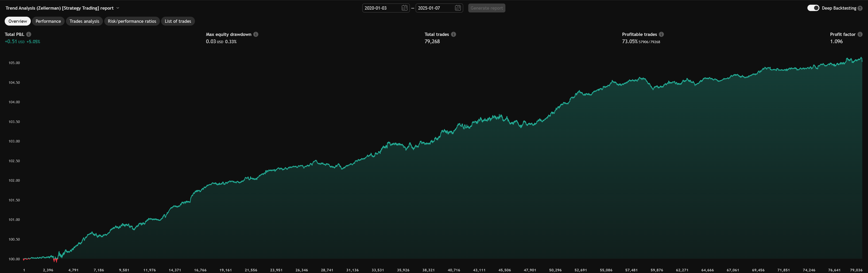Expand the strategy report title dropdown
The height and width of the screenshot is (273, 868).
pyautogui.click(x=118, y=8)
